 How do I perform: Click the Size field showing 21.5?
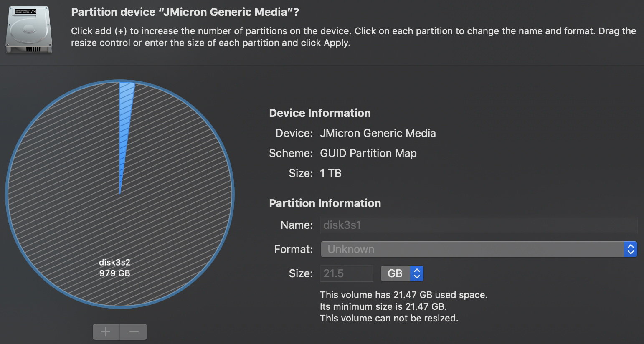click(346, 273)
